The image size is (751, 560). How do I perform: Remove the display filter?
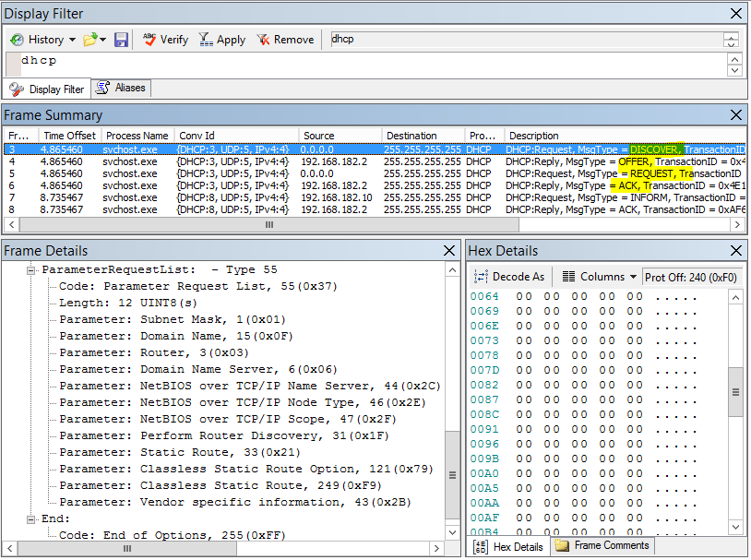pyautogui.click(x=284, y=40)
